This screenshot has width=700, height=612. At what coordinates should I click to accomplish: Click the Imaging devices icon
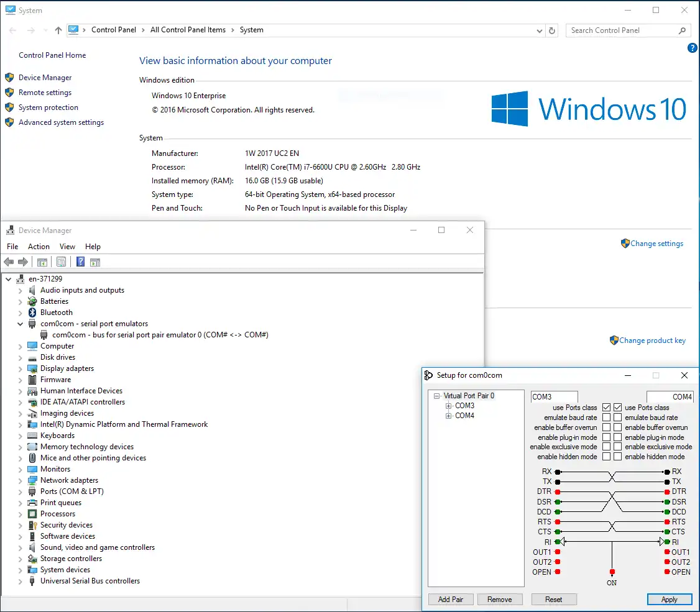(x=32, y=414)
